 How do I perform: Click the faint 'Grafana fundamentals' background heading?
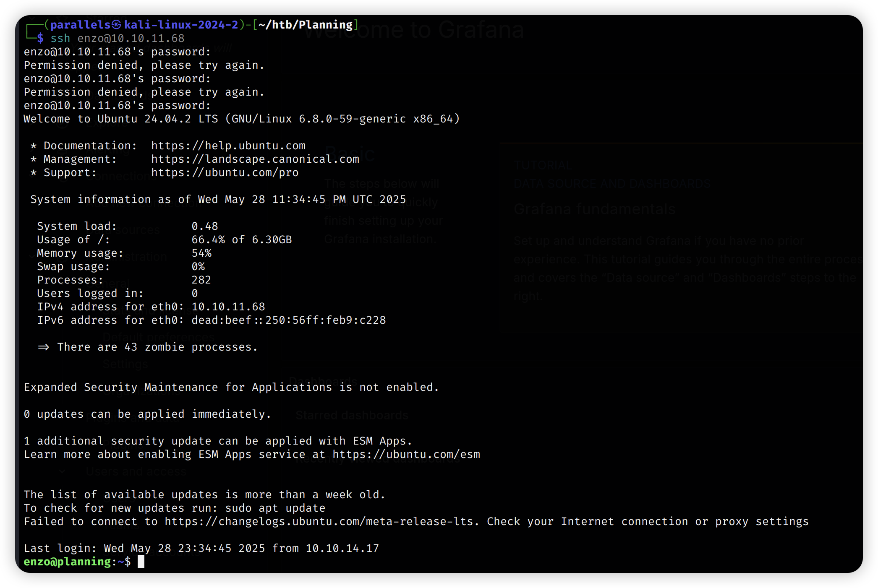click(594, 209)
